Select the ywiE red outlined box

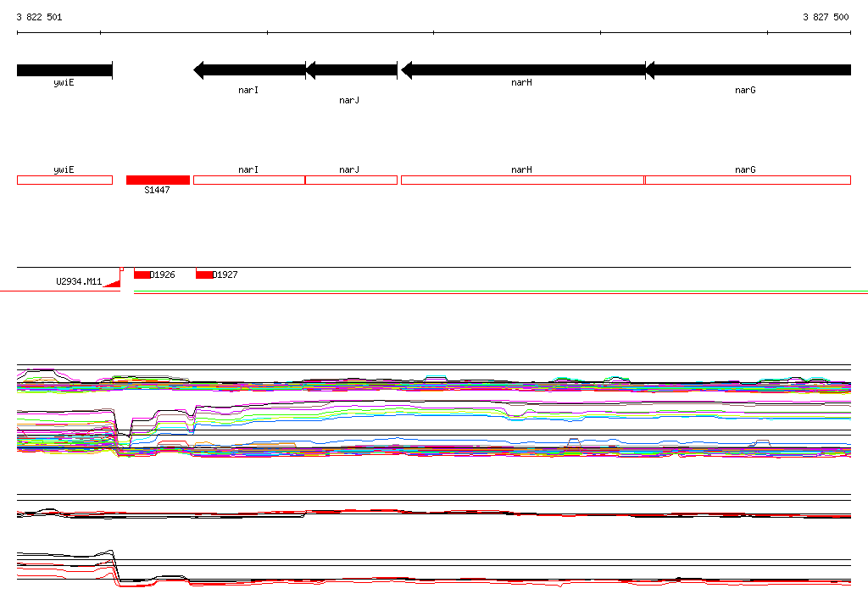point(64,180)
